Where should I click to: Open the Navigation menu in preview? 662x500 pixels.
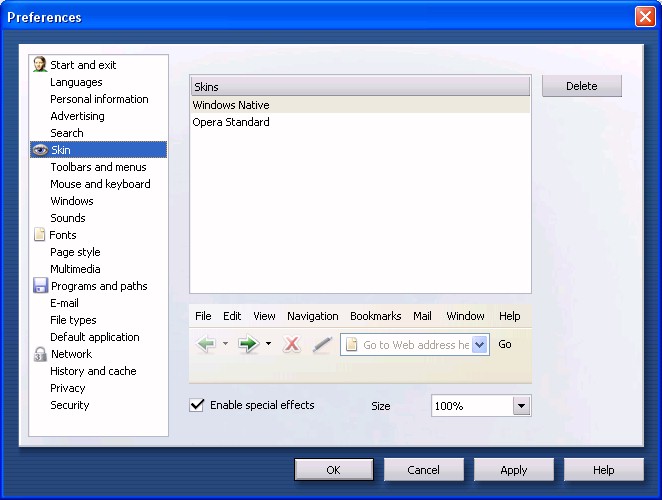312,316
